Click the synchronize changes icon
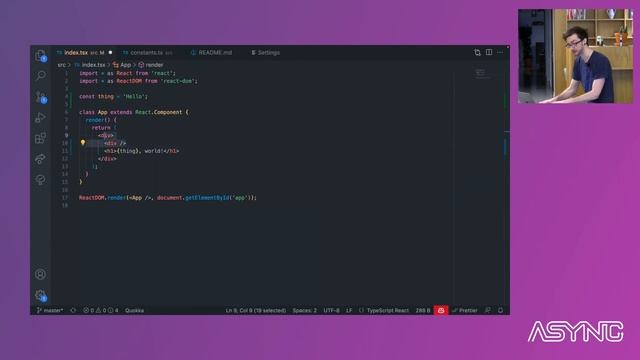 pos(73,311)
